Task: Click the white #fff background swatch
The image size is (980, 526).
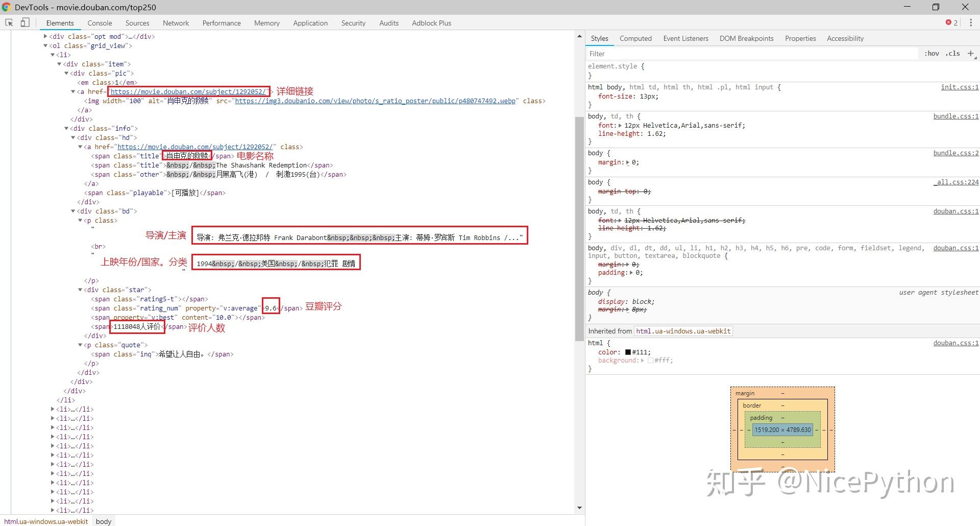Action: [650, 360]
